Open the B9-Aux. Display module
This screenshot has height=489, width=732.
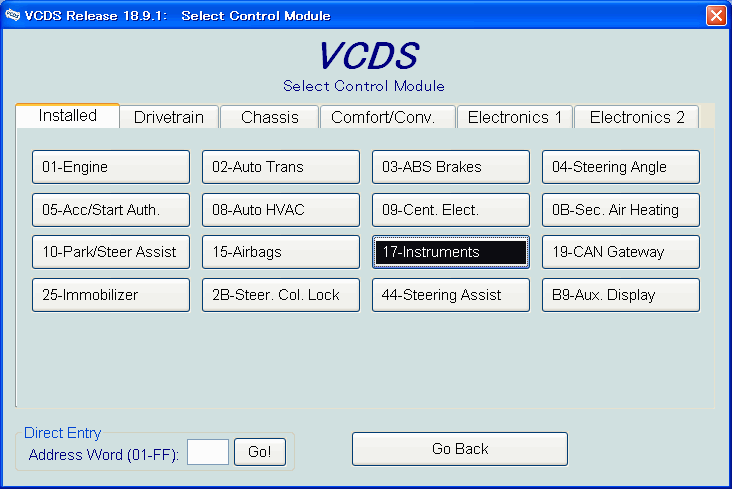(x=620, y=295)
